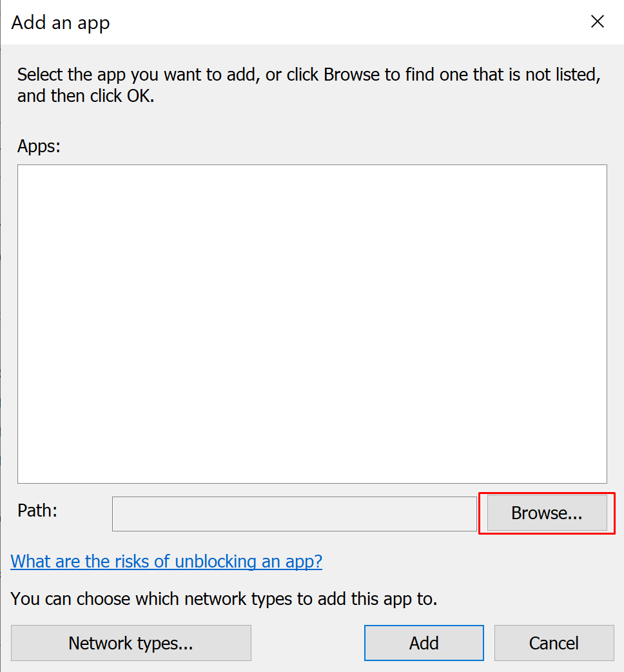Choose network types for this app
Screen dimensions: 624x672
pyautogui.click(x=131, y=643)
